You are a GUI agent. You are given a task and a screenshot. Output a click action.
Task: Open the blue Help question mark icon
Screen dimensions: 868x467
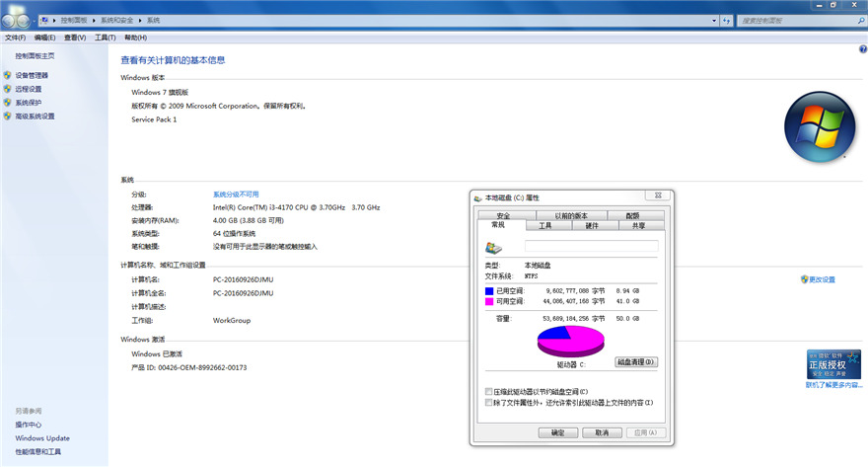(862, 49)
